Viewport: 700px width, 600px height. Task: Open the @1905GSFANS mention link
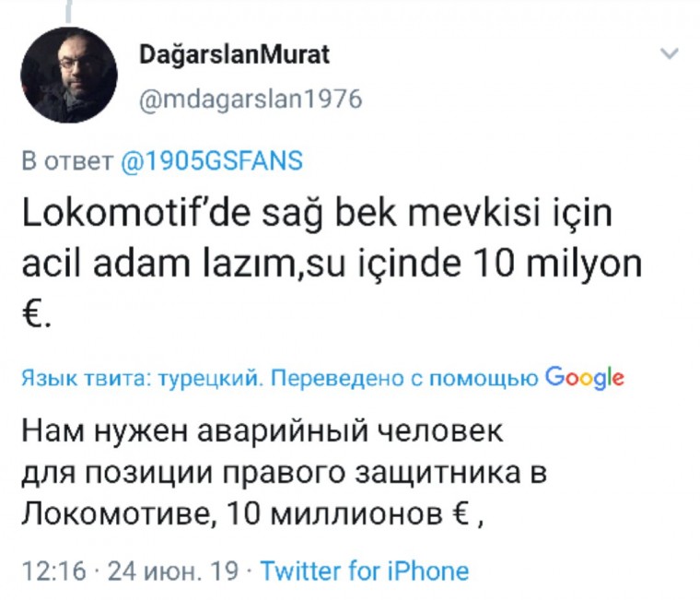click(x=212, y=161)
